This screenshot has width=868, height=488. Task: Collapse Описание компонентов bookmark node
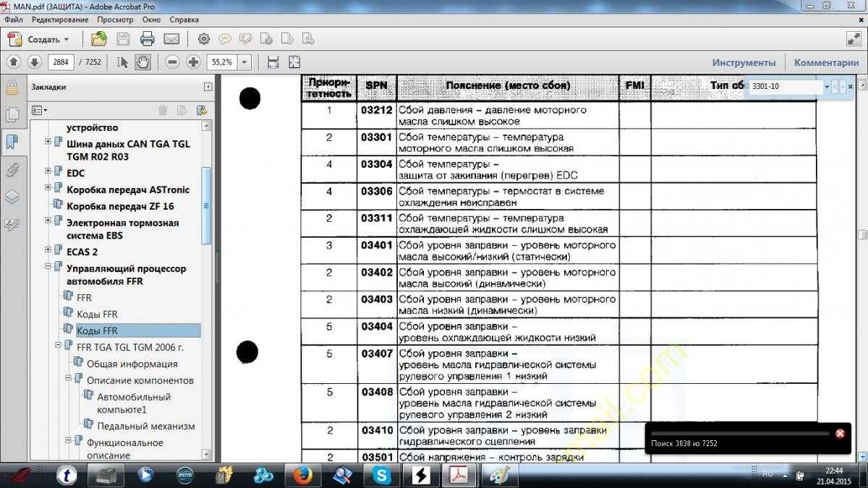coord(68,378)
